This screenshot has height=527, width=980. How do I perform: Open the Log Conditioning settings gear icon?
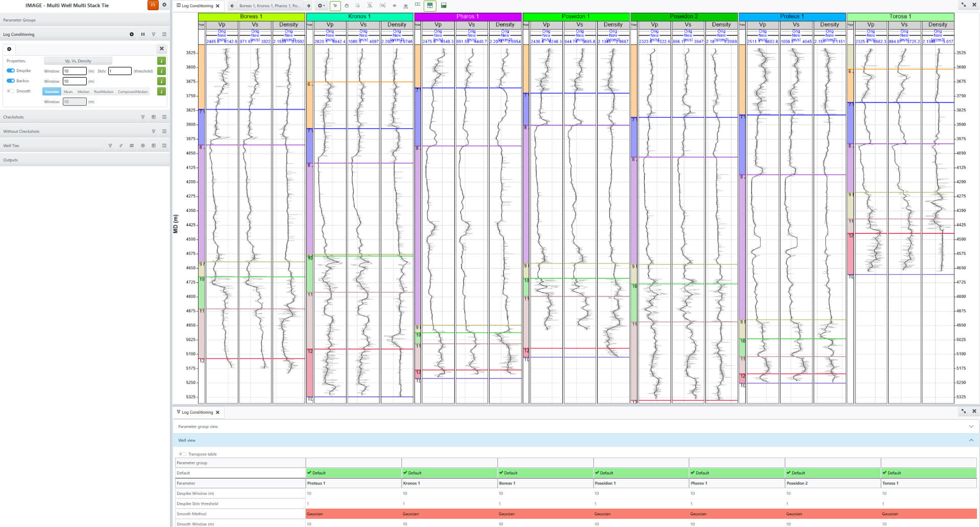132,34
